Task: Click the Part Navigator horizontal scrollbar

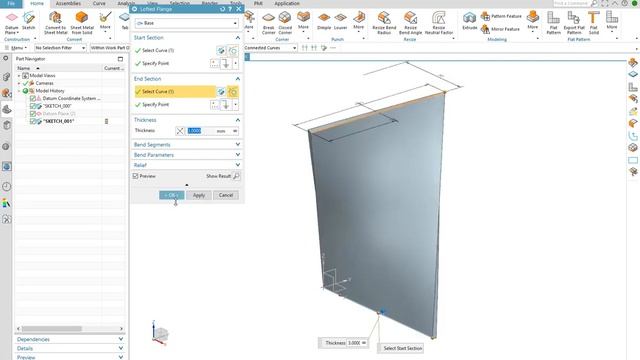Action: [x=51, y=329]
